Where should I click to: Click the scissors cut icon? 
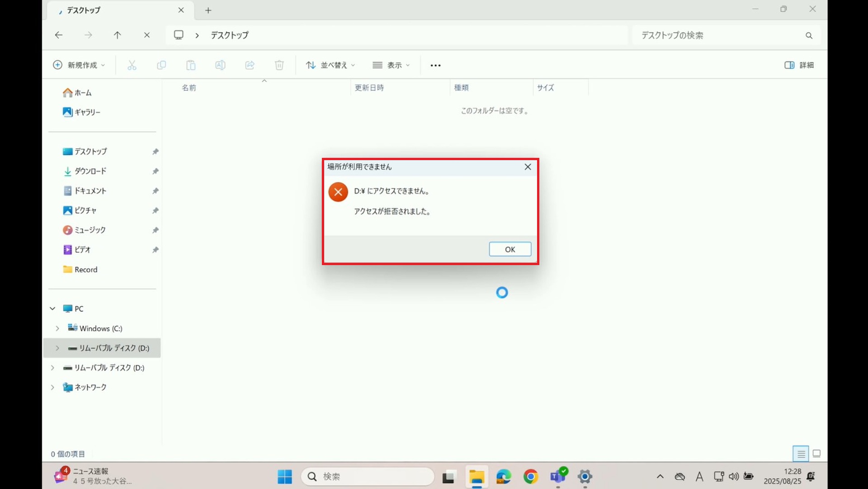point(132,65)
